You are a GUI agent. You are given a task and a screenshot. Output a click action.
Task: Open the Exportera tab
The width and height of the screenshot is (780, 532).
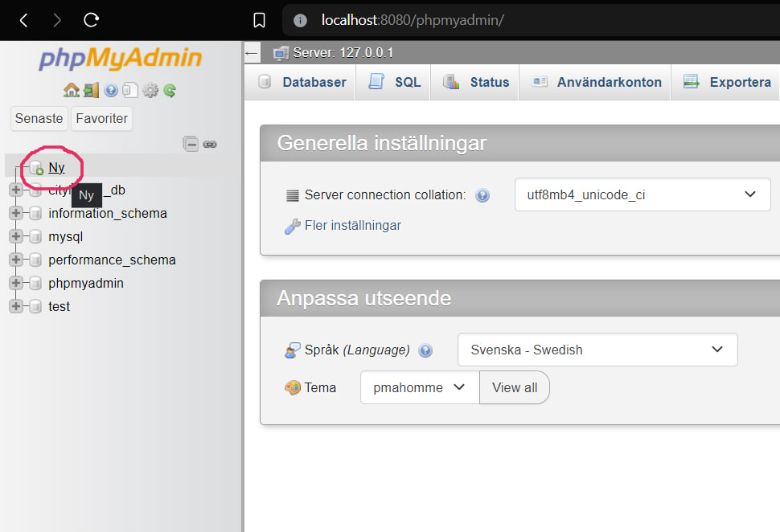coord(727,82)
